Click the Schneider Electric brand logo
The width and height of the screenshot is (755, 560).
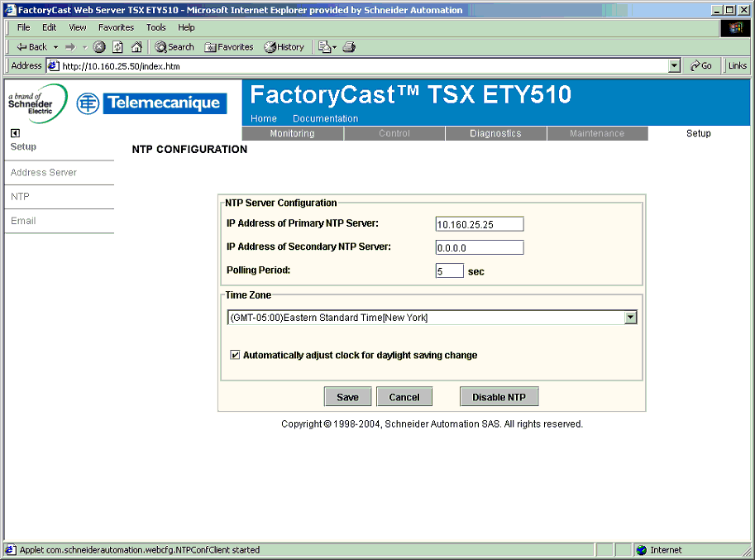click(x=37, y=103)
